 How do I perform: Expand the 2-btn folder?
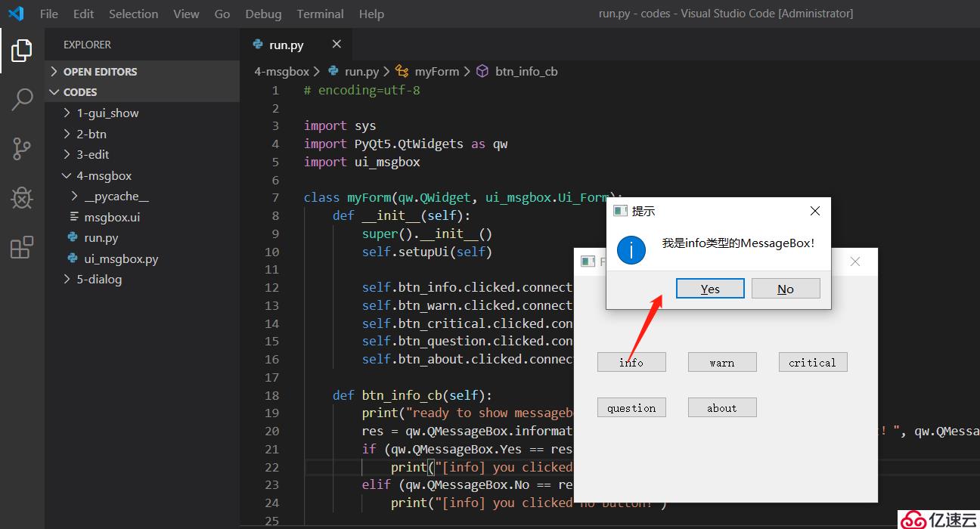coord(142,134)
